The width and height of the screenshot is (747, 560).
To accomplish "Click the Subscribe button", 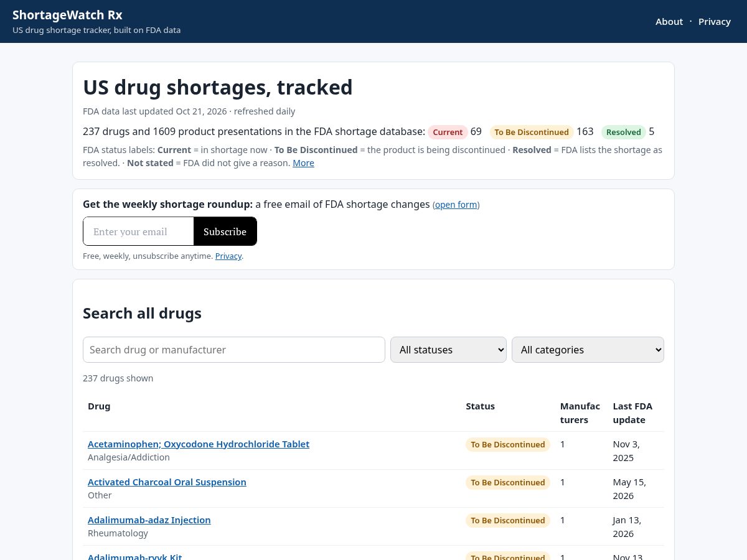I will coord(225,231).
